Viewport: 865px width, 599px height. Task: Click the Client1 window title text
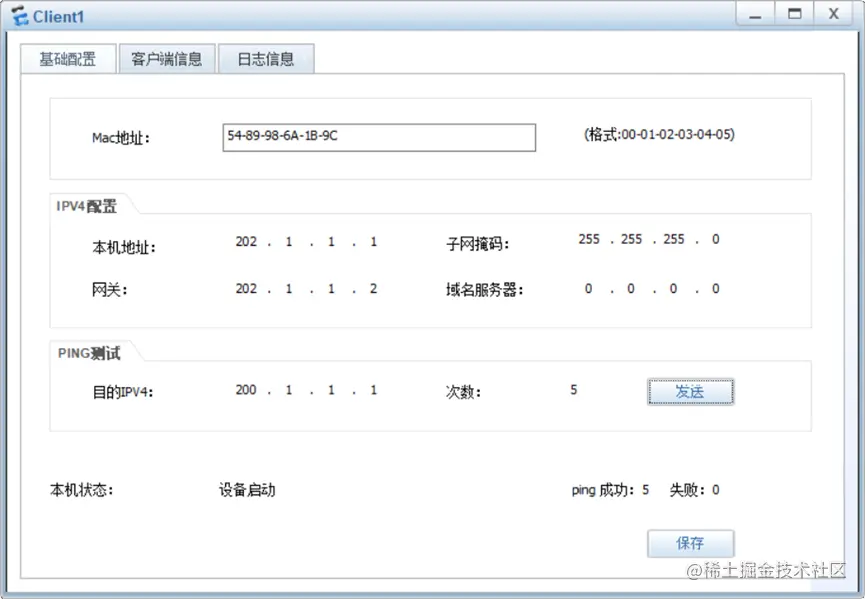pyautogui.click(x=58, y=17)
